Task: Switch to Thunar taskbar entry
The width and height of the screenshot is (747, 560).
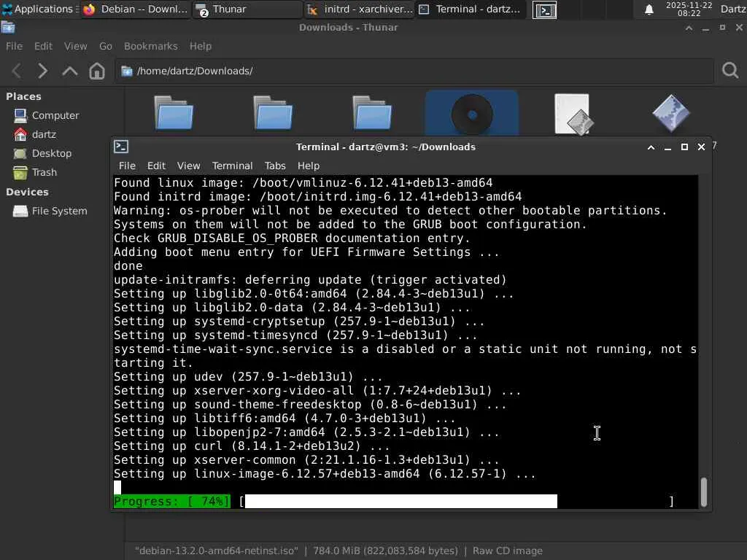Action: coord(247,9)
